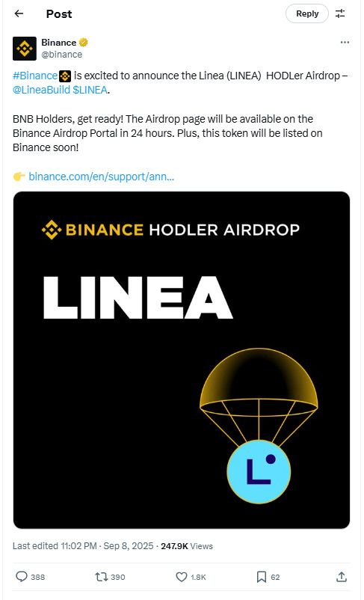Share the post via the upload icon
364x600 pixels.
click(x=342, y=577)
